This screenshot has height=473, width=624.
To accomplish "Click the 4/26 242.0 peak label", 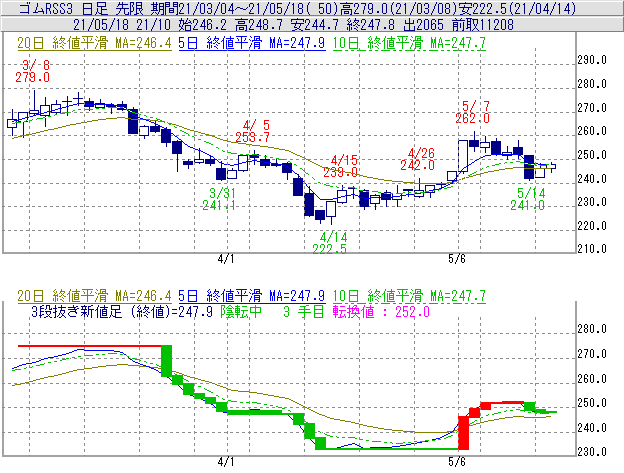I will click(417, 159).
